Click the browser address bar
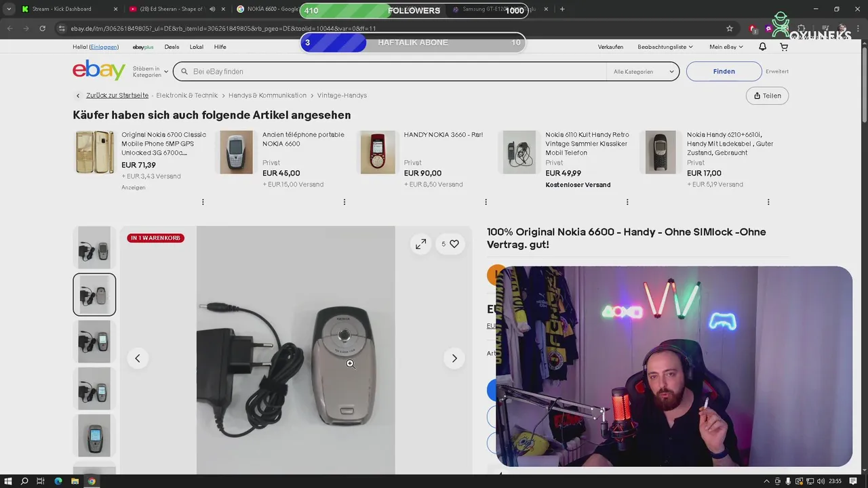The image size is (868, 488). pyautogui.click(x=390, y=28)
